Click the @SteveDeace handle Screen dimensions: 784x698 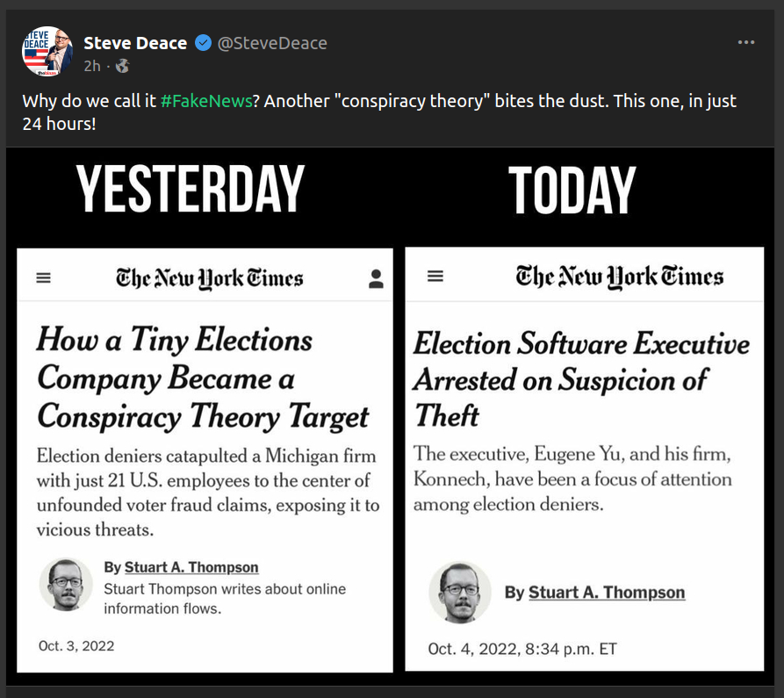(x=272, y=43)
